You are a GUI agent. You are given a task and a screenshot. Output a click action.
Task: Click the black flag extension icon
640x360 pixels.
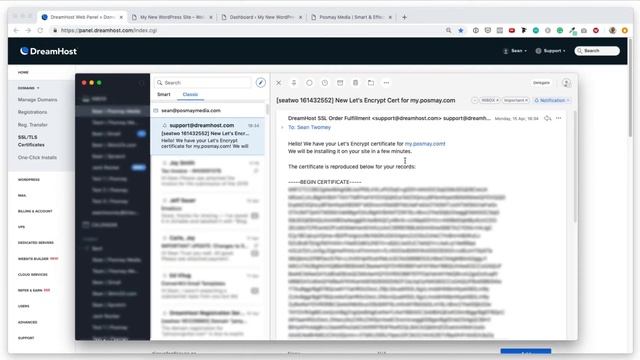[x=524, y=30]
